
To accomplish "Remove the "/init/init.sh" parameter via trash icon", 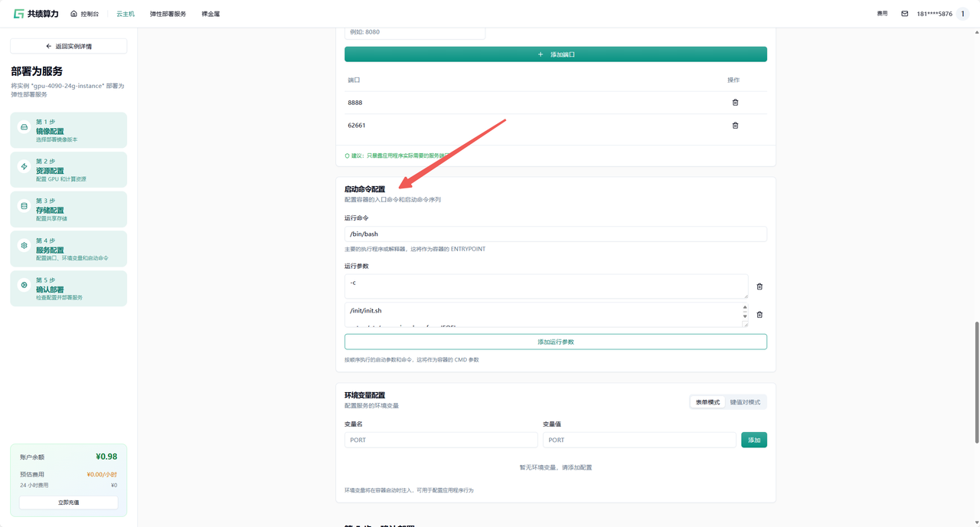I will tap(759, 315).
